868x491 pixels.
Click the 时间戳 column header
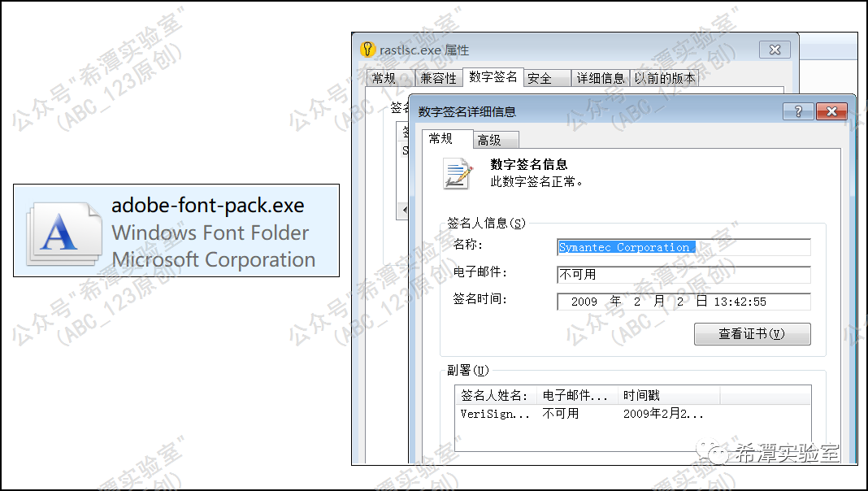click(669, 395)
